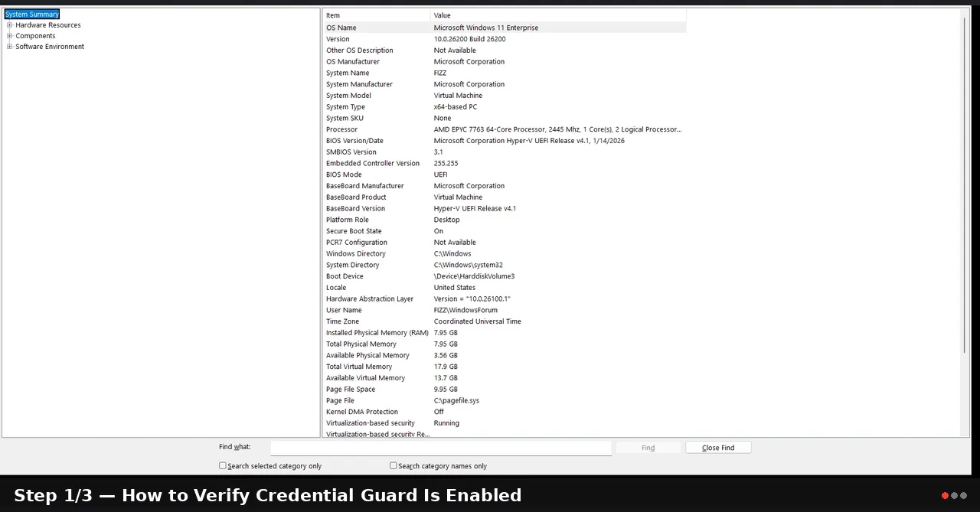
Task: Select the Software Environment category label
Action: point(50,47)
